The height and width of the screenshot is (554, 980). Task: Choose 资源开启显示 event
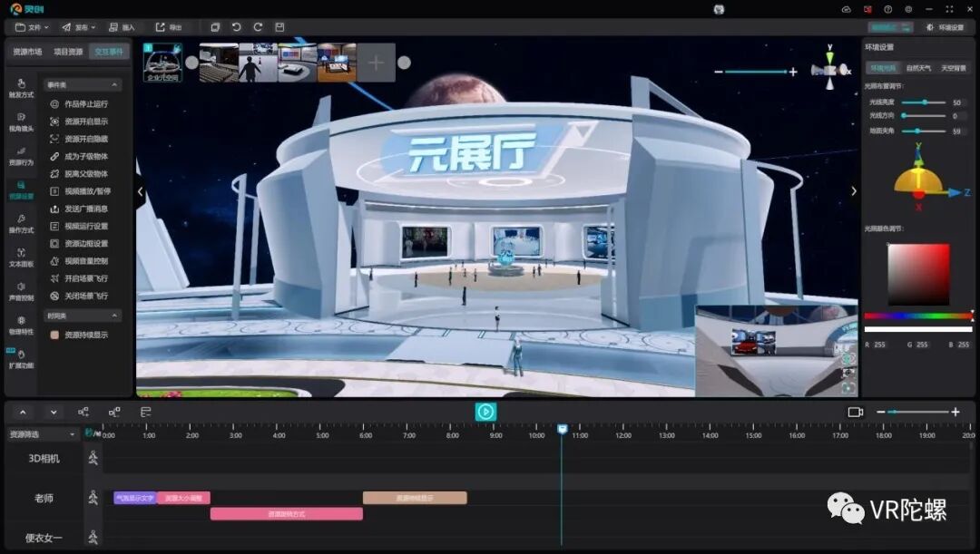click(x=79, y=121)
